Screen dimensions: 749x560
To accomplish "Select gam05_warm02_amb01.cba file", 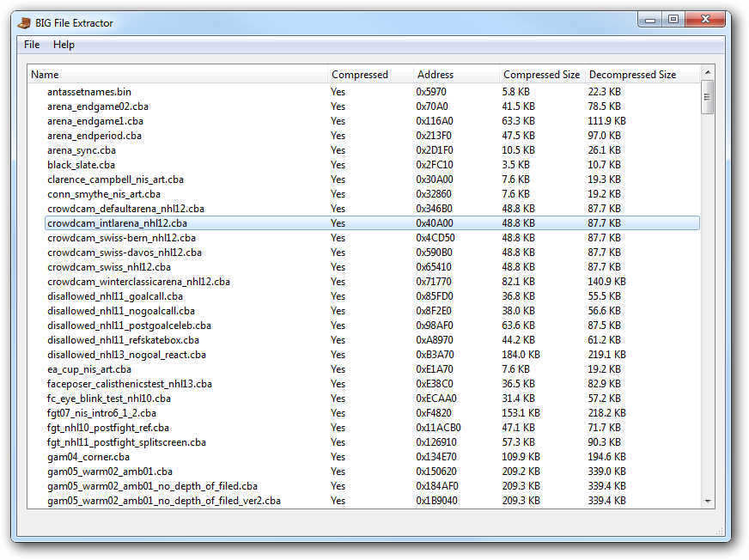I will (x=110, y=472).
